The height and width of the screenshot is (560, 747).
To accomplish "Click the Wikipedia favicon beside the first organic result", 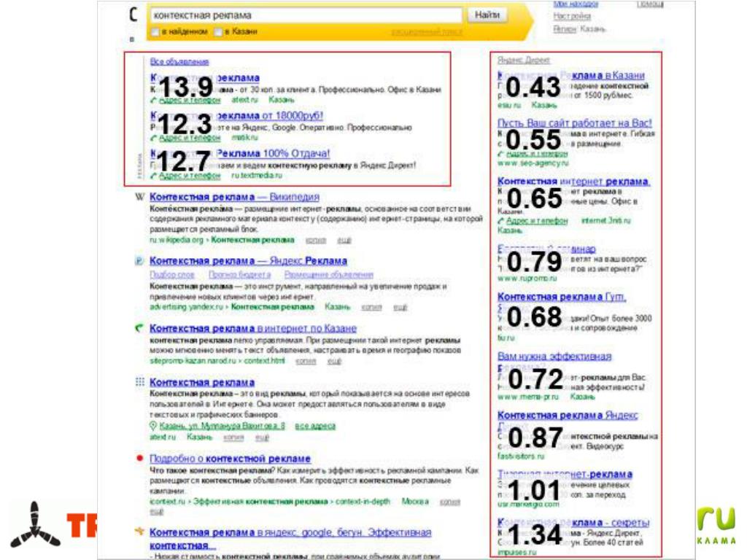I will pos(139,197).
